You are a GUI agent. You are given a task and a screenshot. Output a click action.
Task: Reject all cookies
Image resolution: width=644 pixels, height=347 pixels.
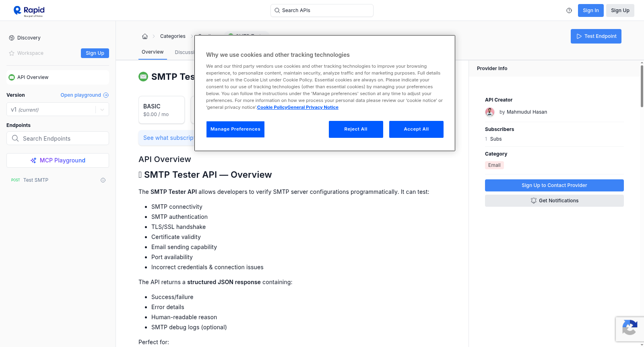(356, 129)
